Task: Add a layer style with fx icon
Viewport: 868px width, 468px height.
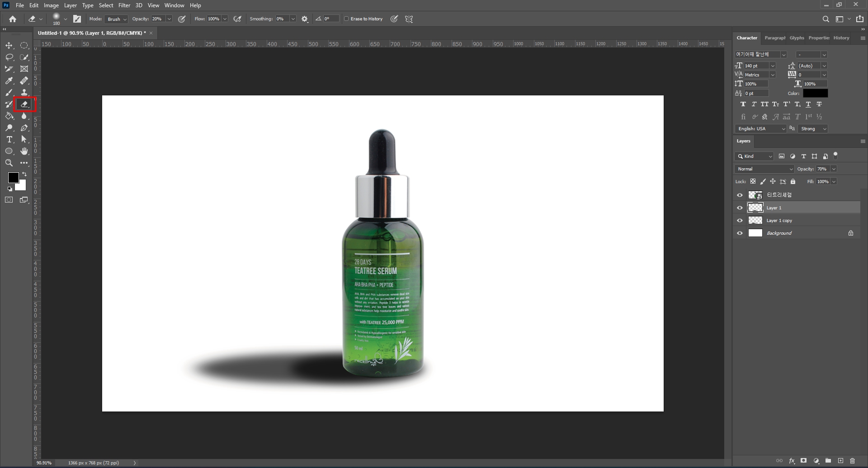Action: (792, 461)
